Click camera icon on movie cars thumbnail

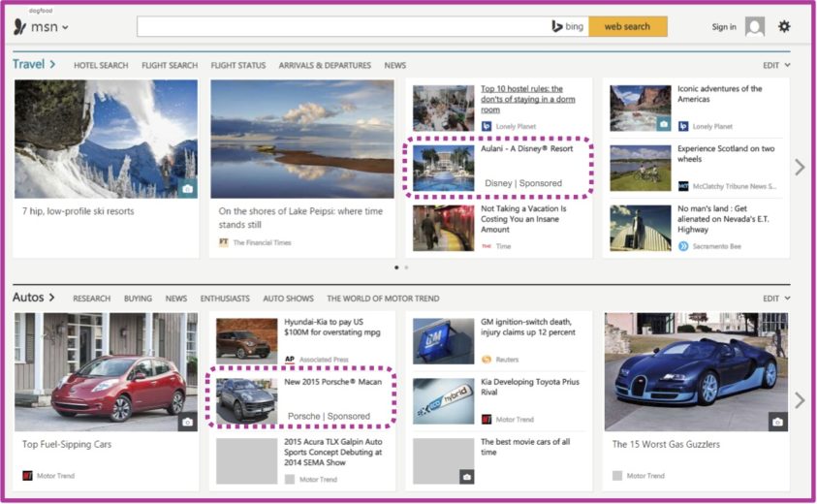(467, 476)
